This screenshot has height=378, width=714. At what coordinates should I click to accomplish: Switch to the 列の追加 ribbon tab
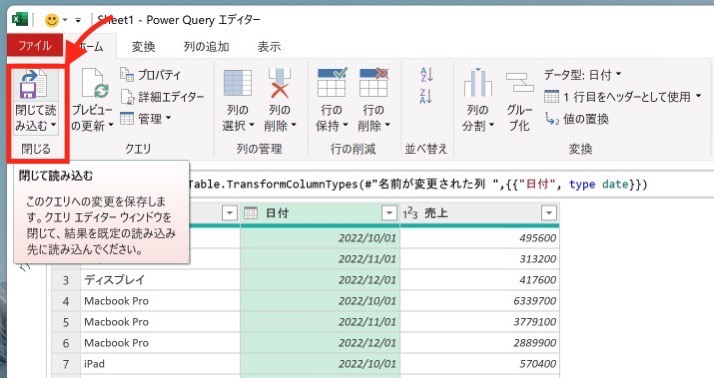click(x=206, y=46)
